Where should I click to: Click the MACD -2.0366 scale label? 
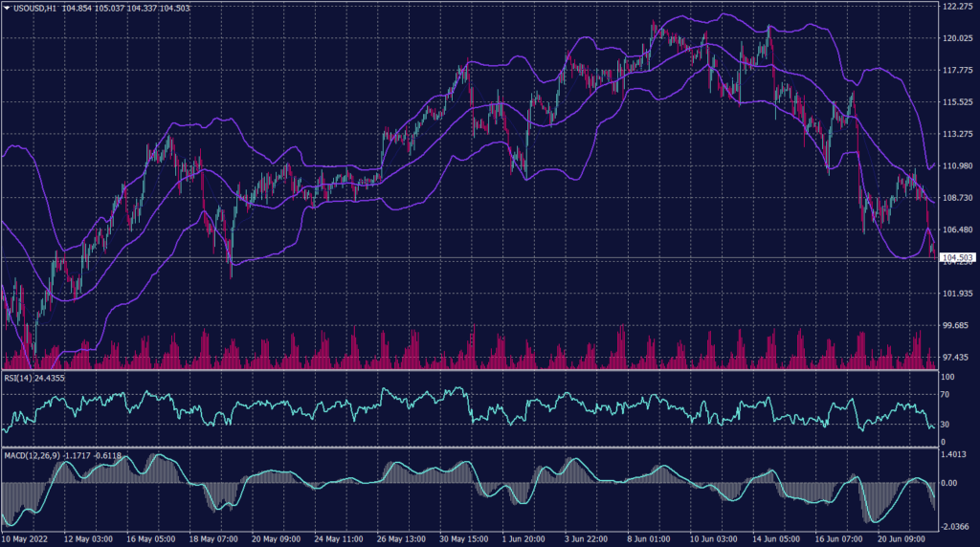(x=955, y=525)
